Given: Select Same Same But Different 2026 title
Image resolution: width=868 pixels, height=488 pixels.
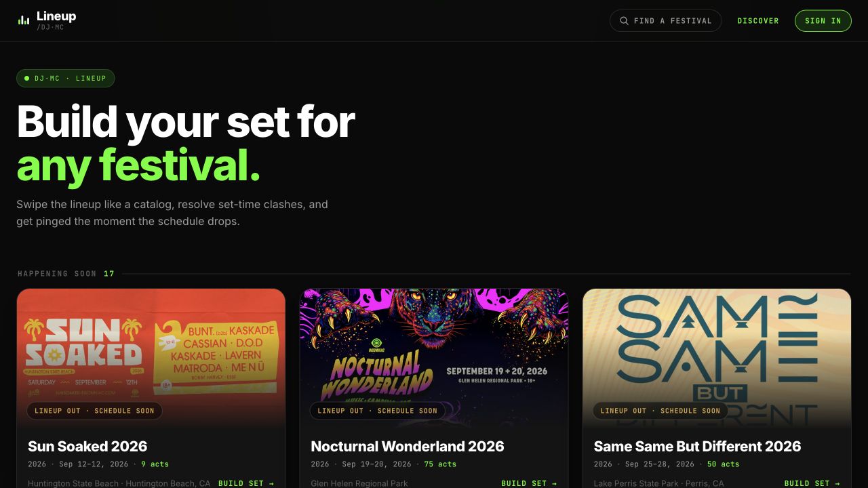Looking at the screenshot, I should [x=697, y=446].
